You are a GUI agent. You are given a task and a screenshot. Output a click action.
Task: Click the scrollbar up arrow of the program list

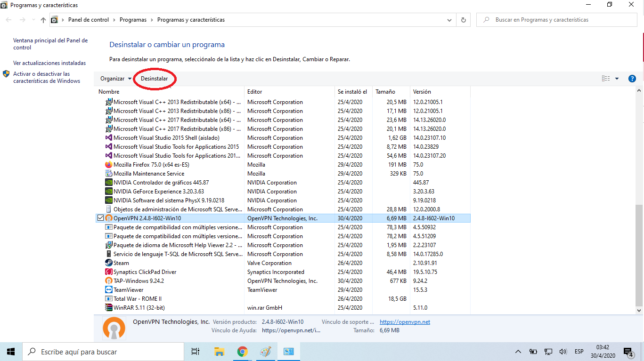[639, 91]
